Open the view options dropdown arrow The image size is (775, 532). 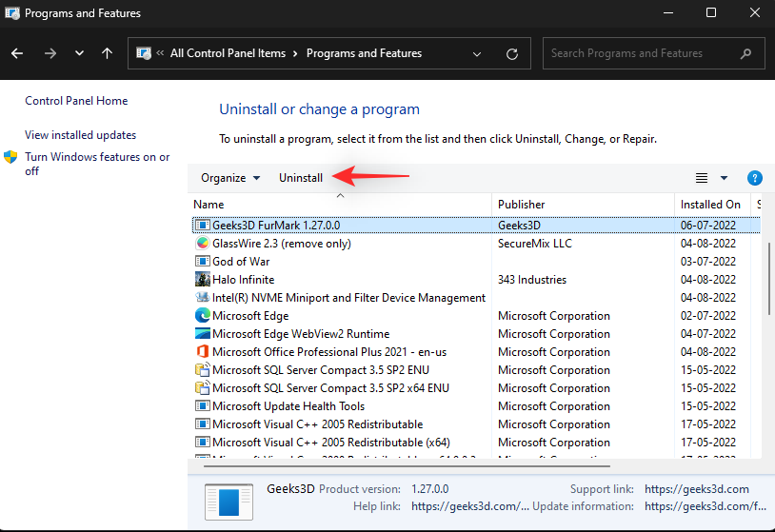coord(724,178)
